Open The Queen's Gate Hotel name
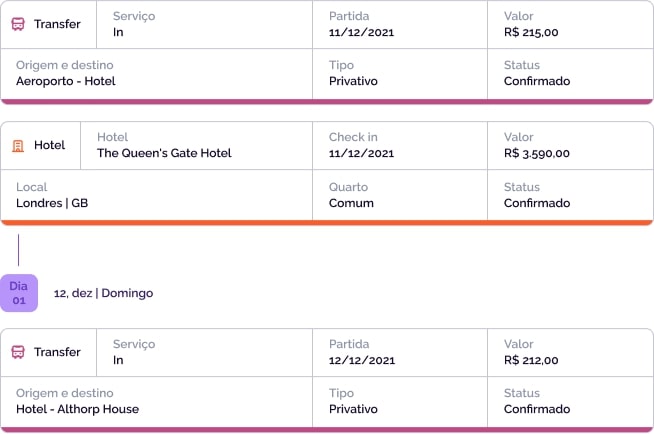Screen dimensions: 654x434 164,153
